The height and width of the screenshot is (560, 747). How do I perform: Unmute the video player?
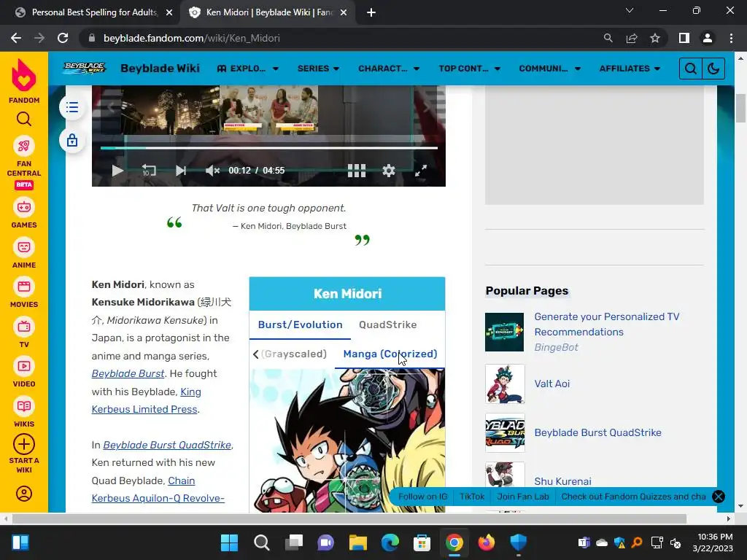point(212,171)
